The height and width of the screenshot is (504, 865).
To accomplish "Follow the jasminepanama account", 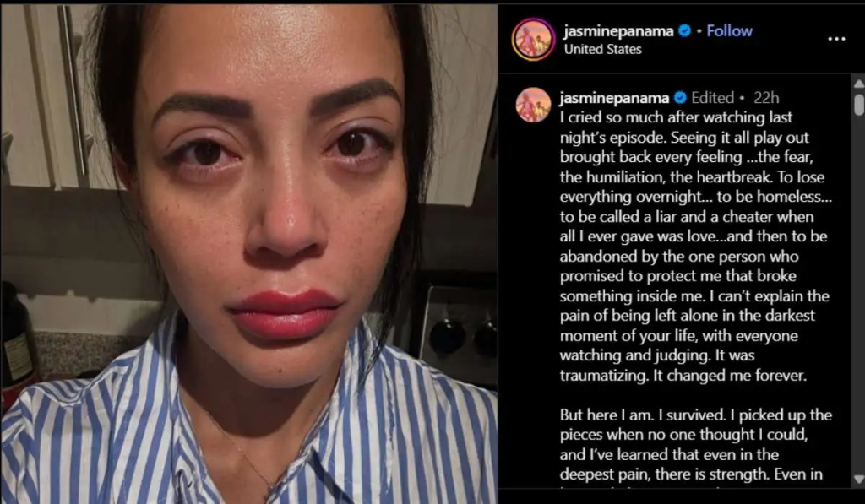I will 729,31.
